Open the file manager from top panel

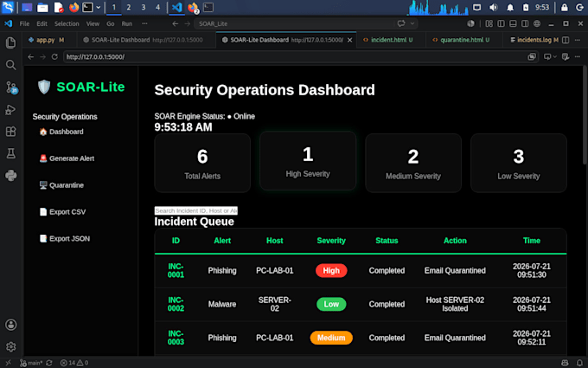42,7
